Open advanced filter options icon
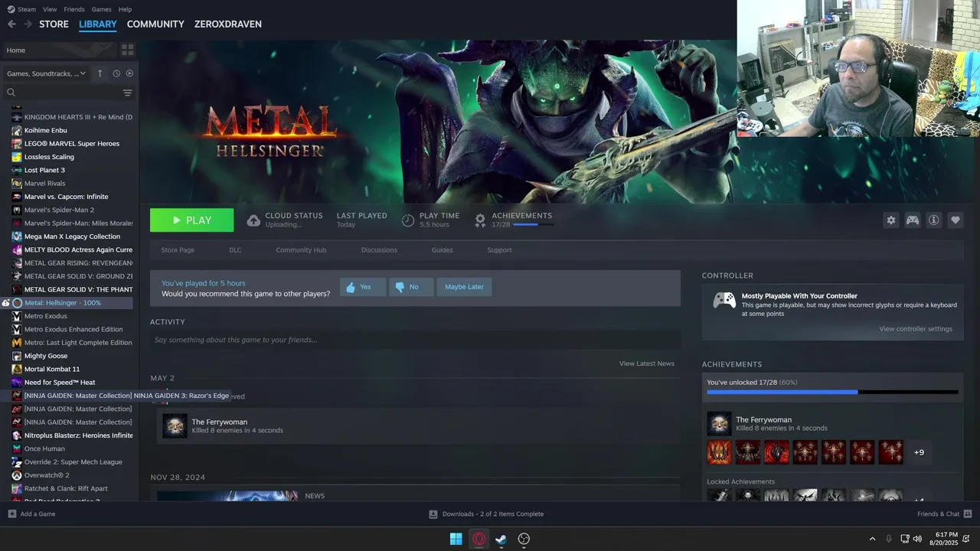 pos(127,93)
